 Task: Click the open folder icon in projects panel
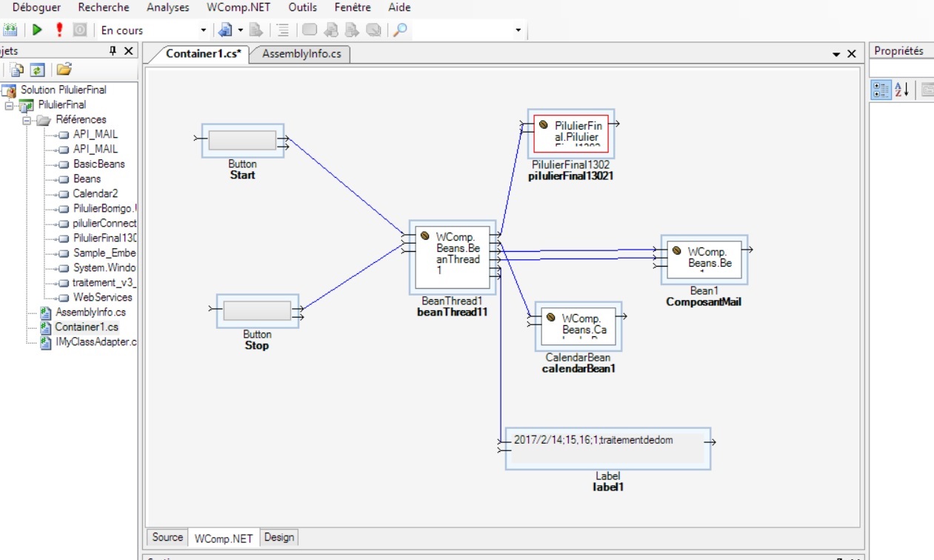[64, 70]
